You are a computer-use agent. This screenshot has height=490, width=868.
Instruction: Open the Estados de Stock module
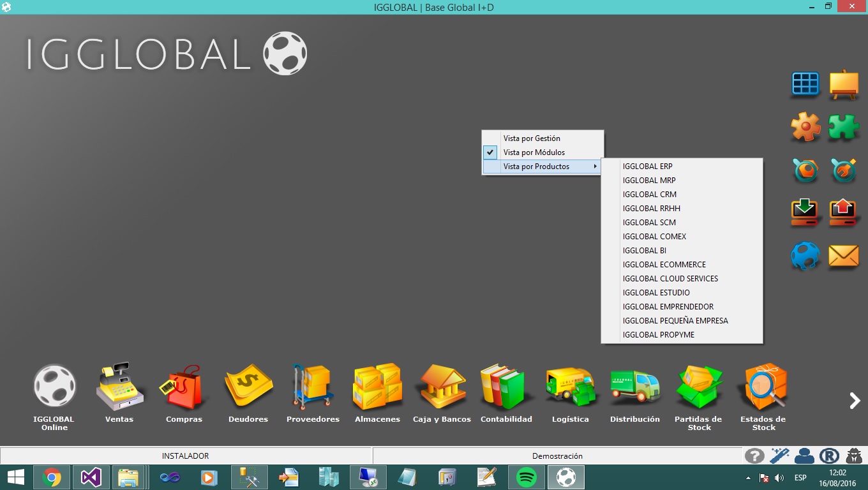(763, 397)
